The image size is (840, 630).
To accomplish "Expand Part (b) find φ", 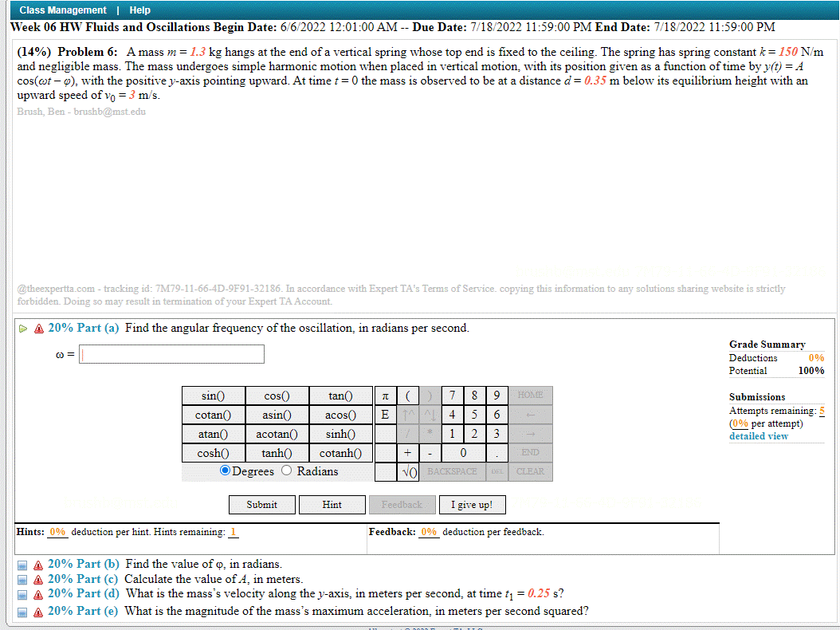I will 22,565.
